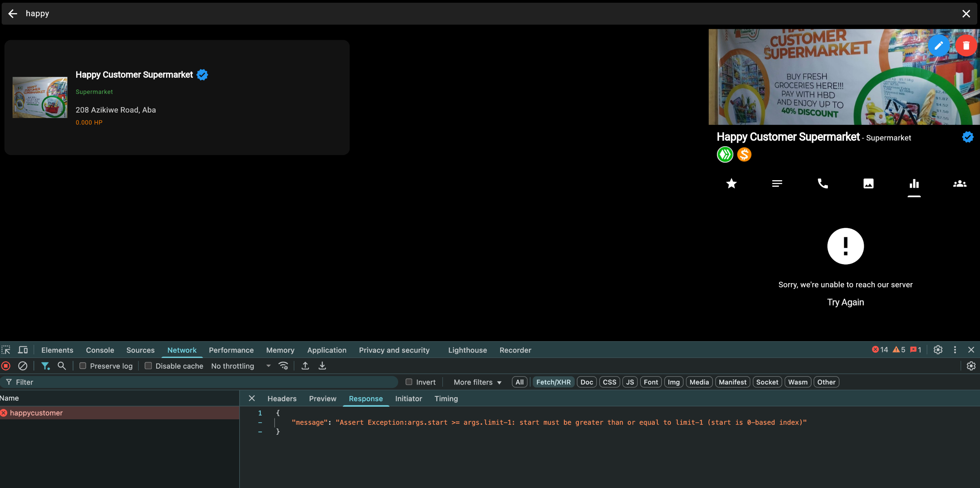Switch to the Performance tab
The image size is (980, 488).
click(231, 350)
